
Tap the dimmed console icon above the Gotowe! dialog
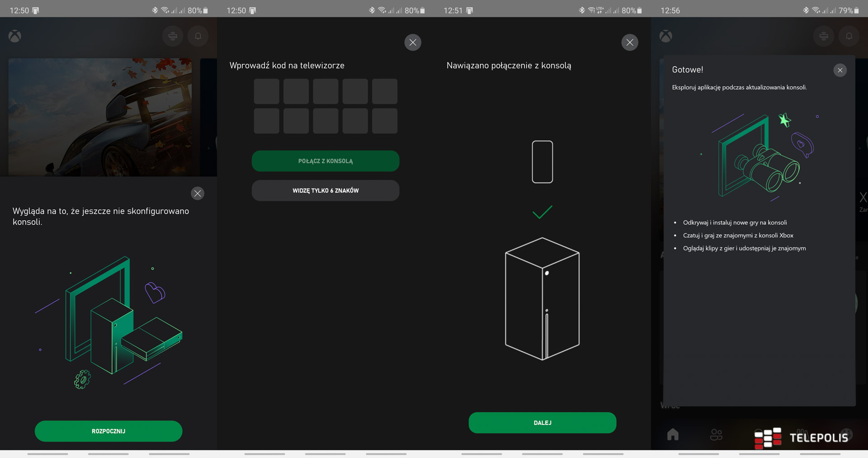point(824,36)
